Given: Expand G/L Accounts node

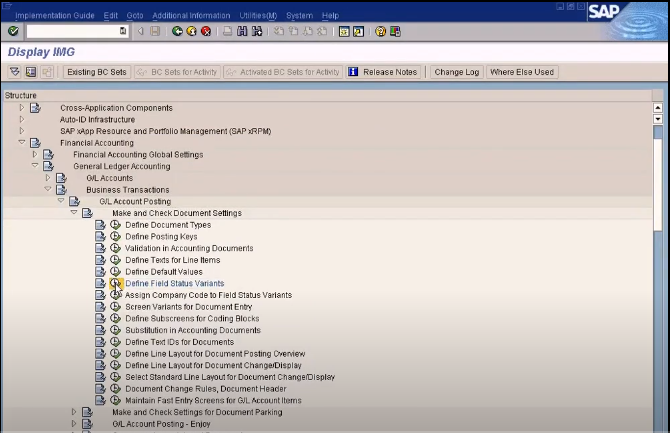Looking at the screenshot, I should (48, 178).
